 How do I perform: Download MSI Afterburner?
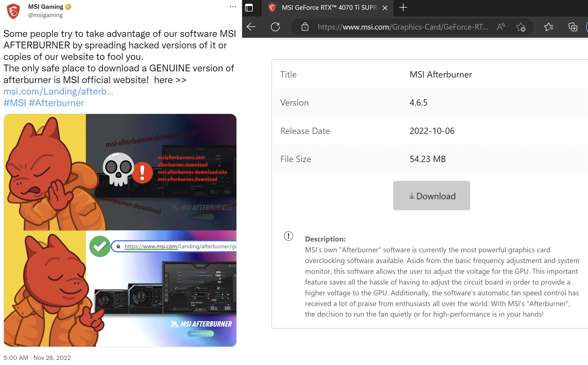click(432, 196)
